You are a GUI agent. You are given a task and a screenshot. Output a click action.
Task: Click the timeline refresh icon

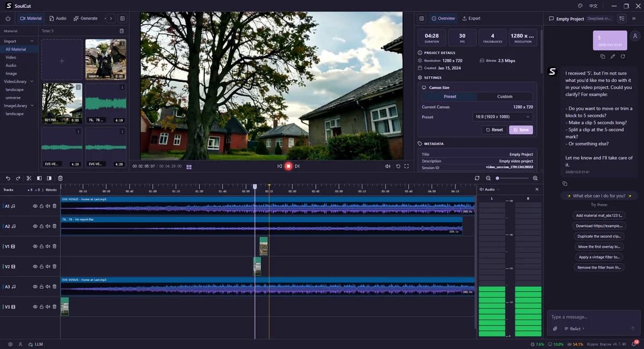click(x=477, y=178)
